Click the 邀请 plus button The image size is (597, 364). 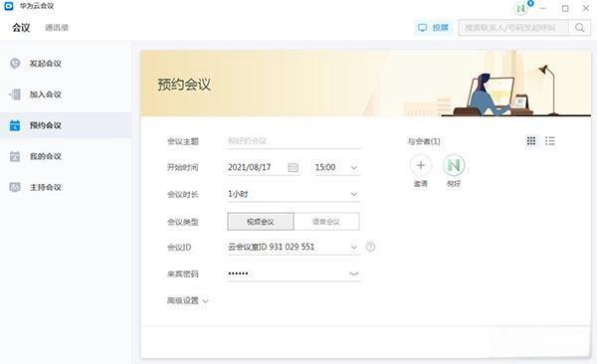pos(421,166)
